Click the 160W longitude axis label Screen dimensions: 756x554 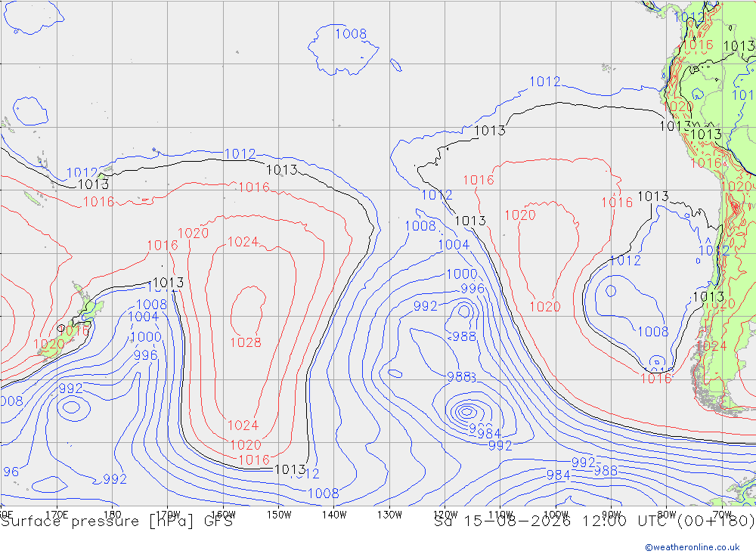click(223, 514)
